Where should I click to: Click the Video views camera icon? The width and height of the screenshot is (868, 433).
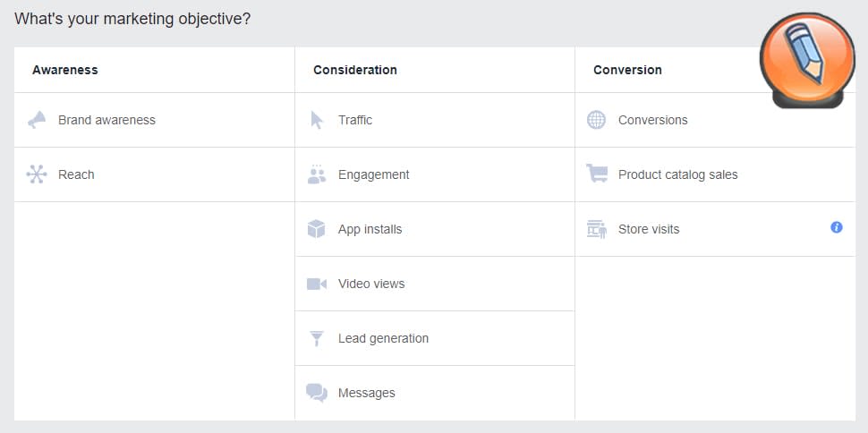(317, 284)
